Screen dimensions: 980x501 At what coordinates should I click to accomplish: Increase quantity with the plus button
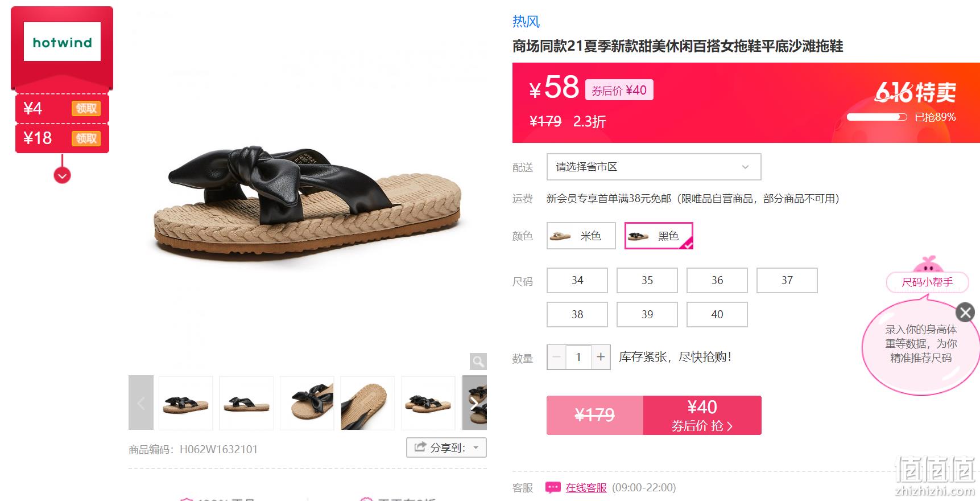601,357
